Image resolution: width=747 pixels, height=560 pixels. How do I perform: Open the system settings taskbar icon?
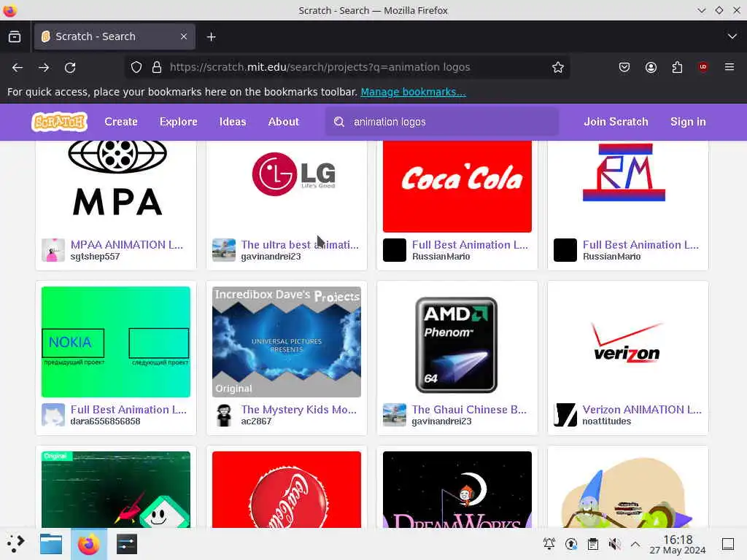(126, 544)
